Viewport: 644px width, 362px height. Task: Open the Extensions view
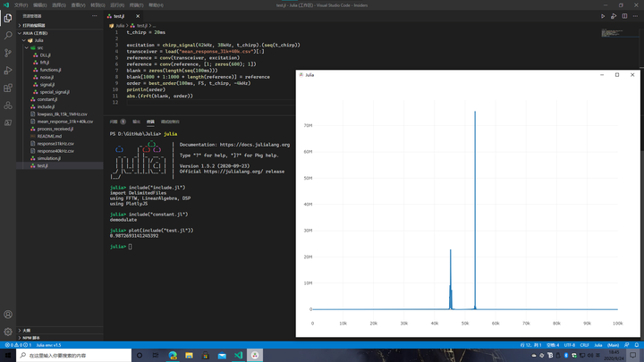(x=8, y=88)
